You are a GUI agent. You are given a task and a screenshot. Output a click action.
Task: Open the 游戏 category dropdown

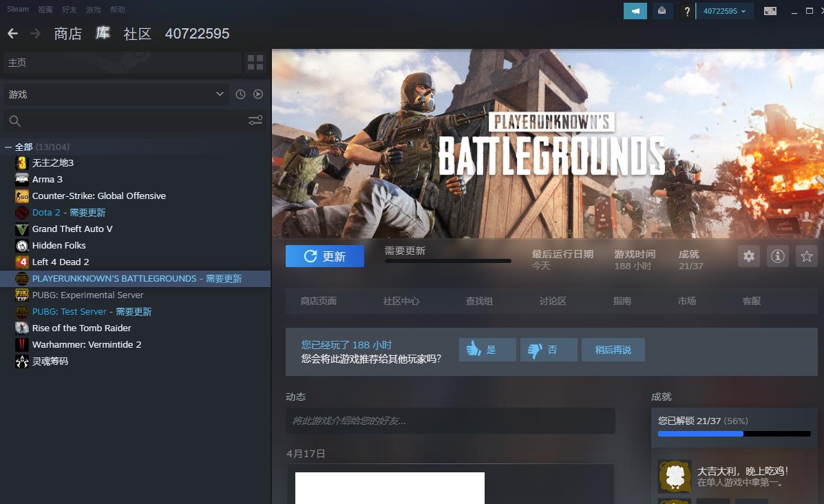tap(116, 94)
